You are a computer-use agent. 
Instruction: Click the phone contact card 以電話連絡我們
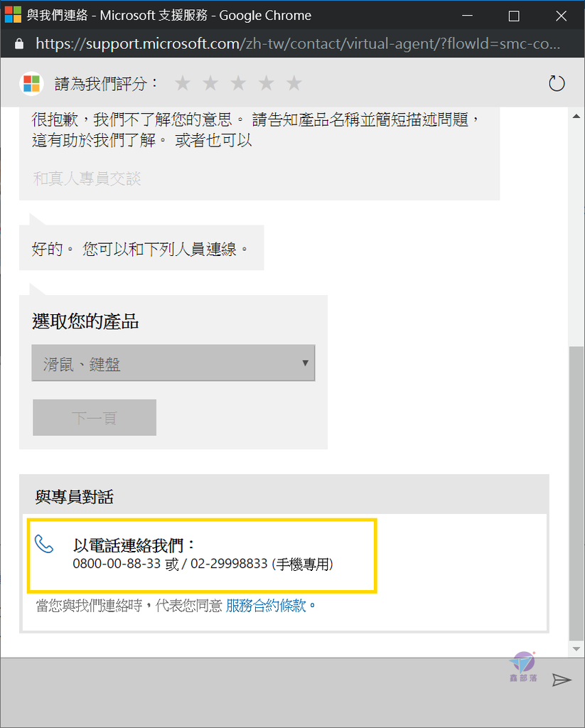(x=202, y=556)
